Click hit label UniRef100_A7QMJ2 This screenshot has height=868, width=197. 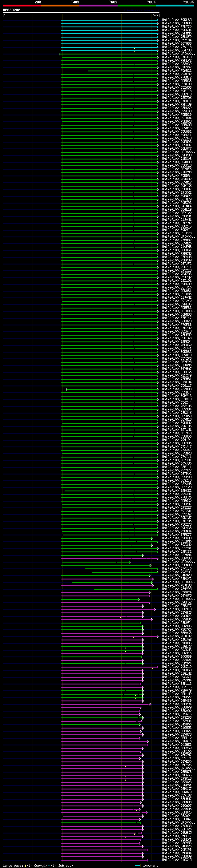click(x=177, y=78)
